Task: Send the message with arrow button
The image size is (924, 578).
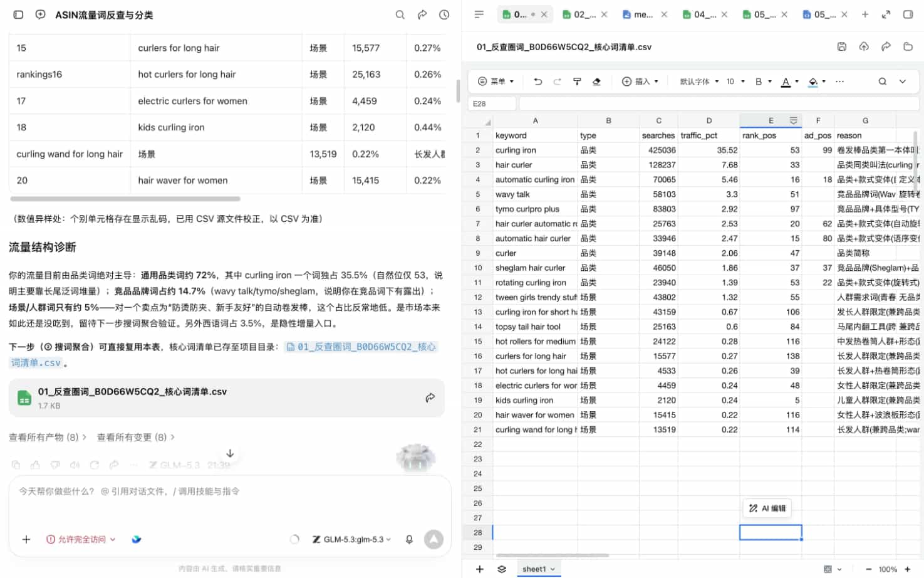Action: pos(433,539)
